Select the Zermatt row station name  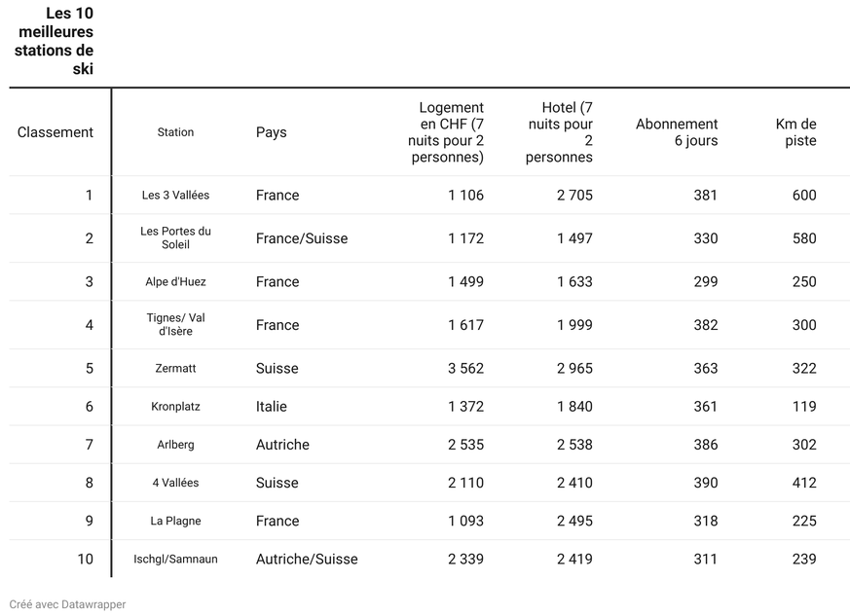175,369
